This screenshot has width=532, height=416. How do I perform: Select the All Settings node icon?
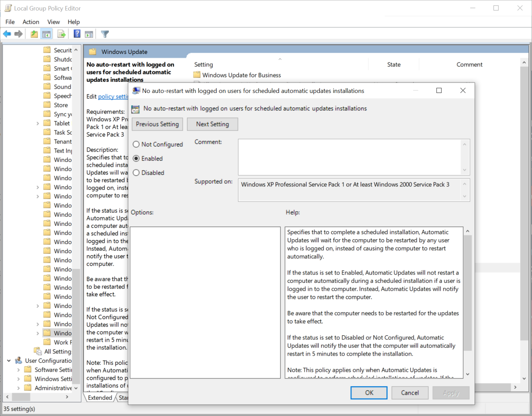click(38, 351)
